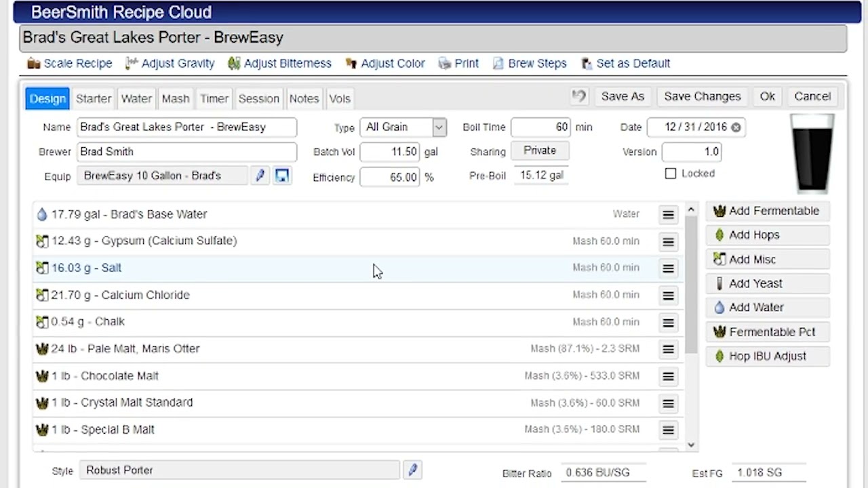Open menu for Pale Malt, Maris Otter row
The height and width of the screenshot is (488, 868).
[668, 349]
